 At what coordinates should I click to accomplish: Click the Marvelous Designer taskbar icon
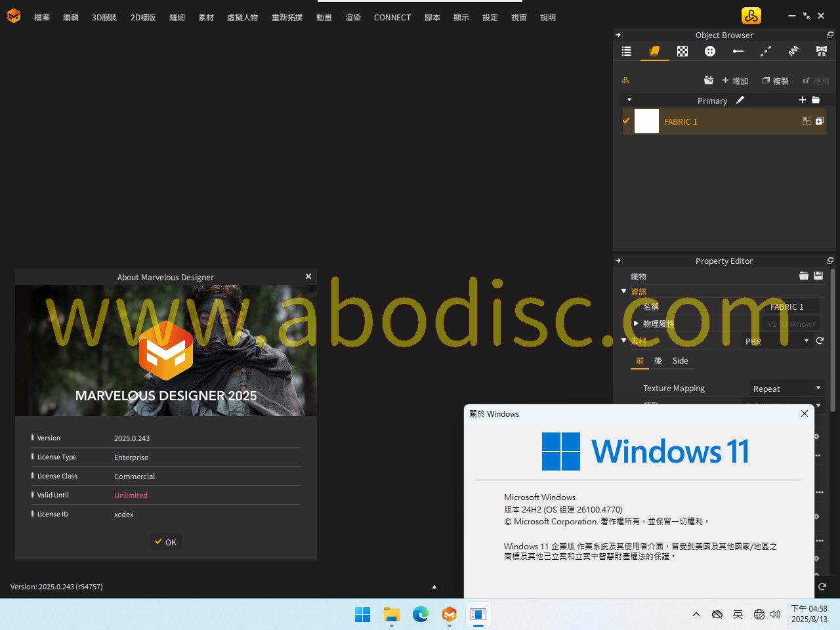click(450, 614)
